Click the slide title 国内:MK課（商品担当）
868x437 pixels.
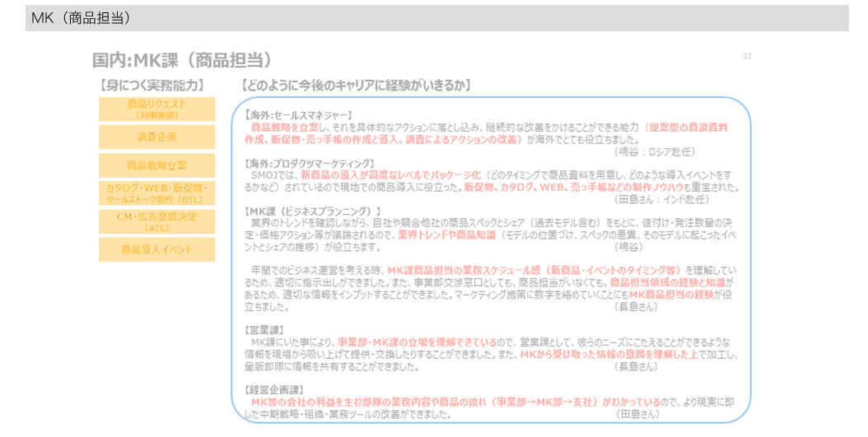click(x=182, y=60)
